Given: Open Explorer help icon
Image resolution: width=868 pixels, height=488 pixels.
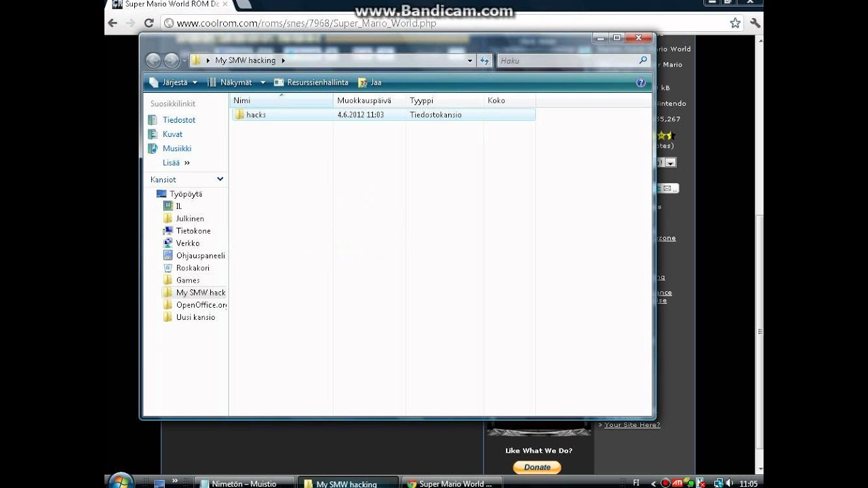Looking at the screenshot, I should click(x=641, y=83).
